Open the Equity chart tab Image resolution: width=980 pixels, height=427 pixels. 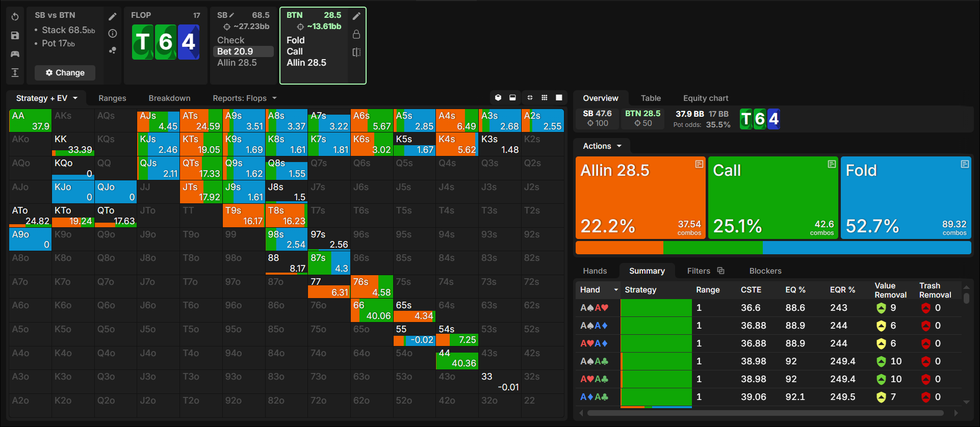706,98
